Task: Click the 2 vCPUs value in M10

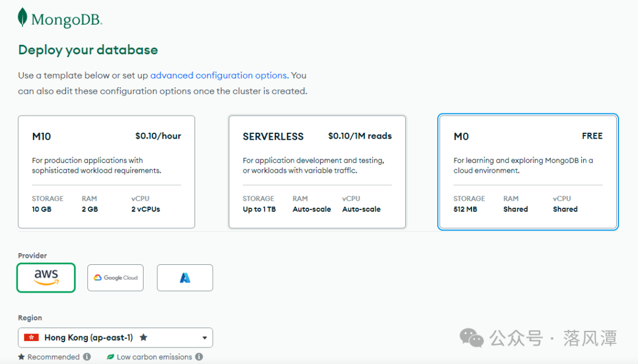Action: (x=146, y=209)
